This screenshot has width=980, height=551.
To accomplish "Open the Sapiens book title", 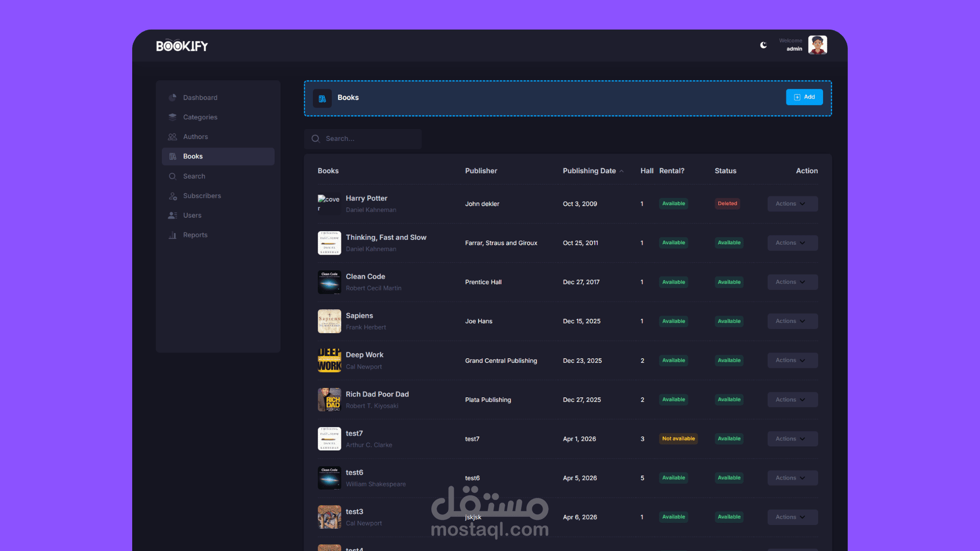I will (359, 316).
